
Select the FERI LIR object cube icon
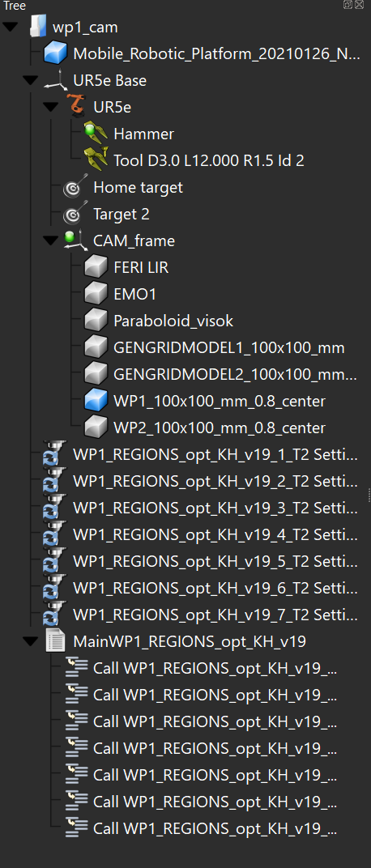(x=96, y=267)
